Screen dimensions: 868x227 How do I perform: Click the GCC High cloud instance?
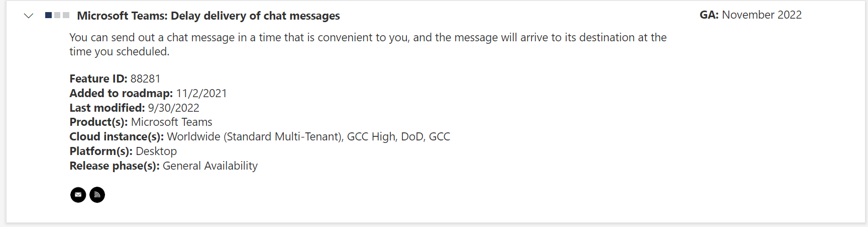coord(371,136)
